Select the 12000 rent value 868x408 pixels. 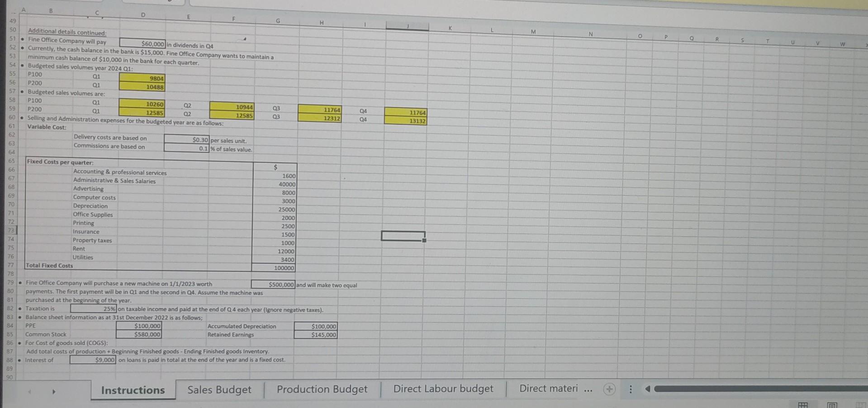[x=274, y=251]
